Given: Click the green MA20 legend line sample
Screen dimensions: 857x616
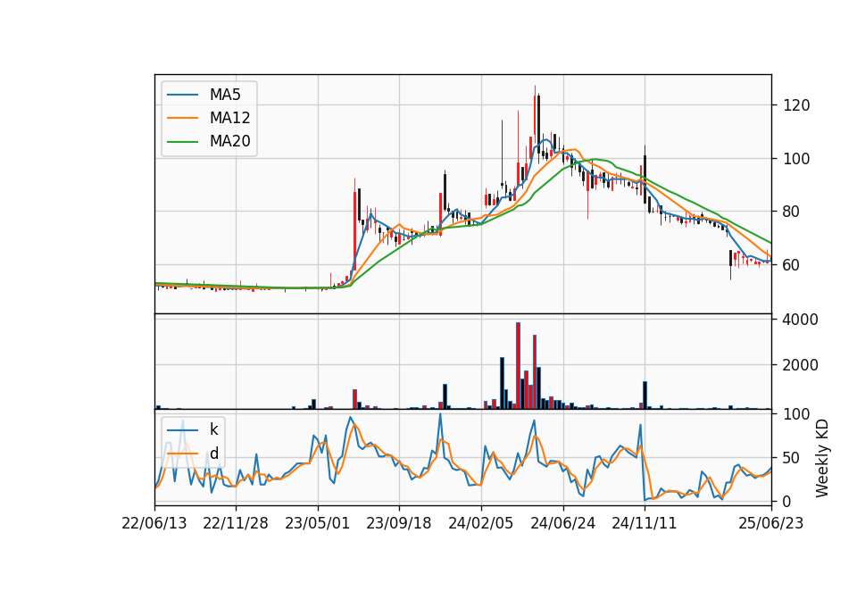Looking at the screenshot, I should click(182, 141).
